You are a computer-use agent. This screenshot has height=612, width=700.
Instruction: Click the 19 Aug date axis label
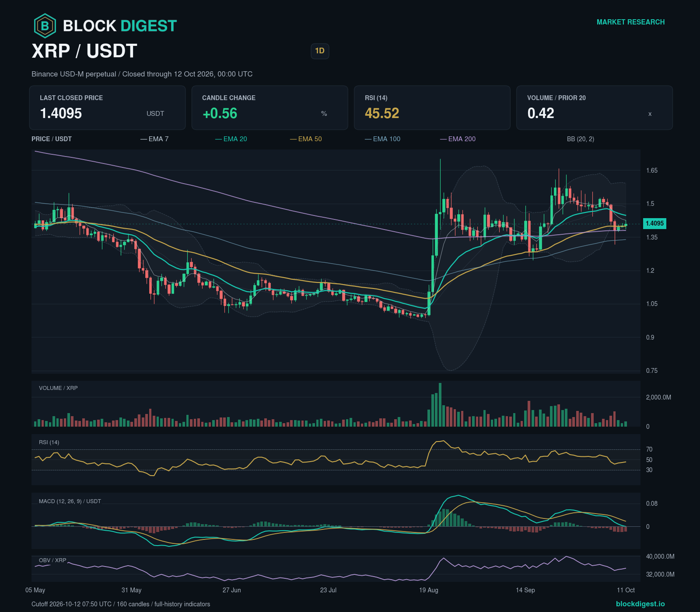tap(429, 590)
